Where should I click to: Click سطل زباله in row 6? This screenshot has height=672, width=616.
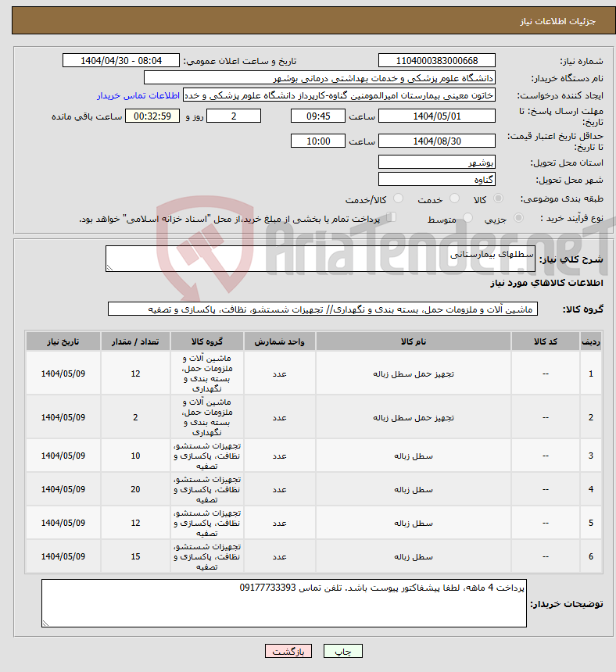(x=414, y=556)
